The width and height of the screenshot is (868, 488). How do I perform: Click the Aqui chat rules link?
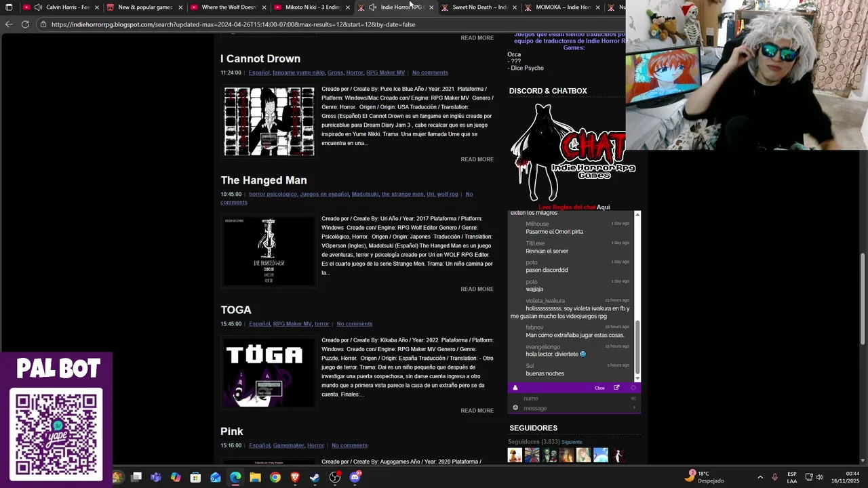click(x=603, y=207)
